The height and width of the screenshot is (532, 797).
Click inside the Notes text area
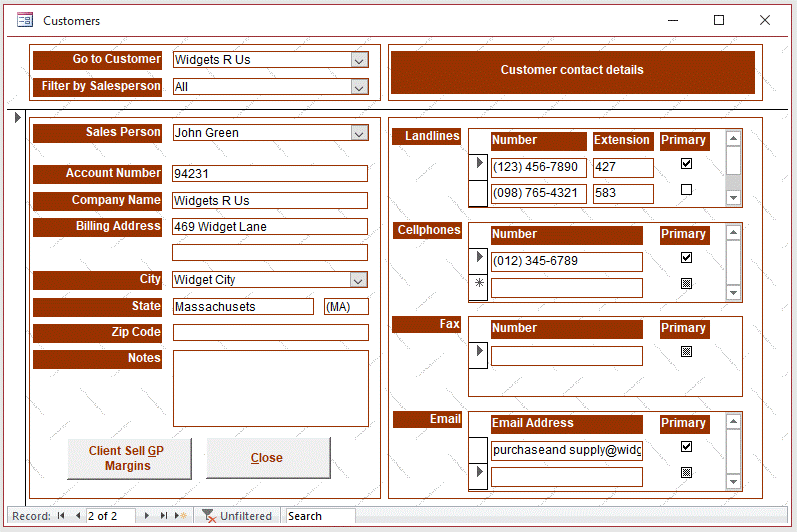tap(271, 389)
